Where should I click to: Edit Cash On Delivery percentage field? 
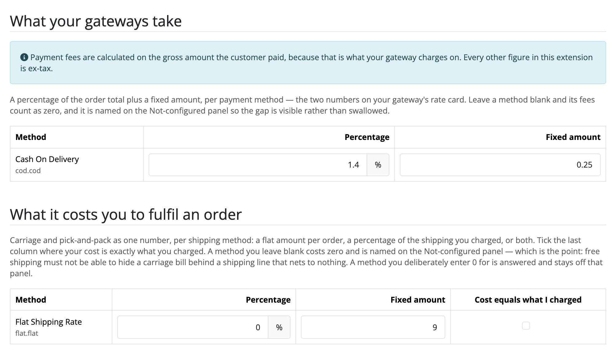pos(258,165)
